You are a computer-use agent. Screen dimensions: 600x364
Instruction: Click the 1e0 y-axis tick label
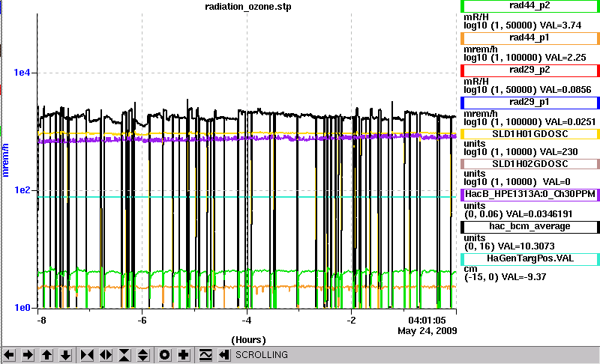click(22, 308)
